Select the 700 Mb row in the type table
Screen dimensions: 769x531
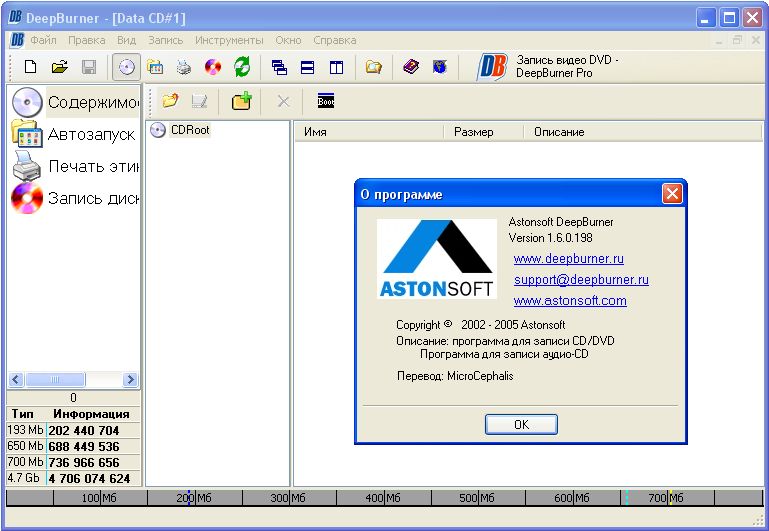(74, 462)
